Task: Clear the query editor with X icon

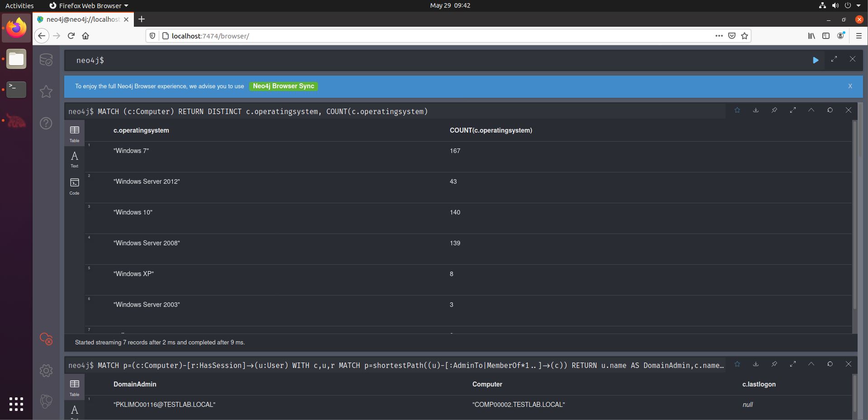Action: point(853,59)
